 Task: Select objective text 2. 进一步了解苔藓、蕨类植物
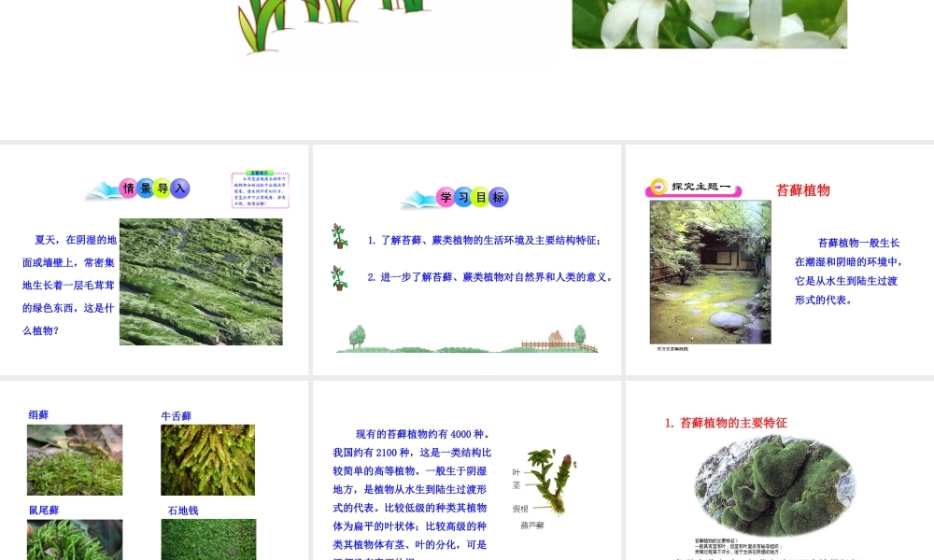coord(489,277)
